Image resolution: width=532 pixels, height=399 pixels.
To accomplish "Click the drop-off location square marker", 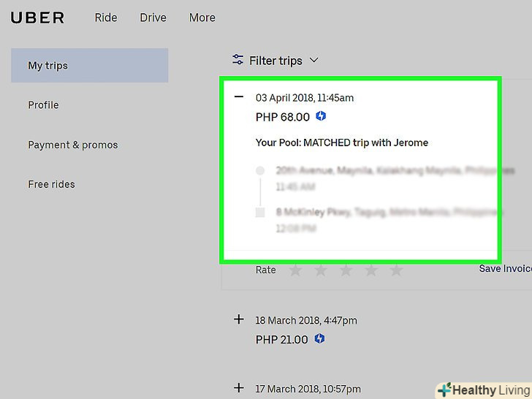I will pos(260,213).
